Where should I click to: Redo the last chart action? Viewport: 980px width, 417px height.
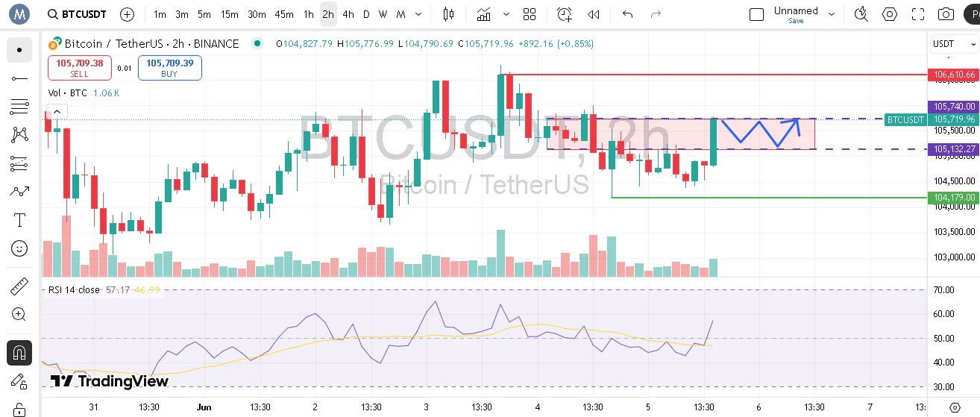coord(656,14)
